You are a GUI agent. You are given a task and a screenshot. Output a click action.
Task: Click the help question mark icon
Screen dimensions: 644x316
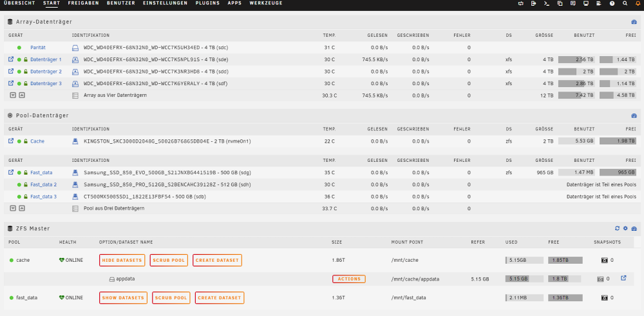click(x=612, y=3)
